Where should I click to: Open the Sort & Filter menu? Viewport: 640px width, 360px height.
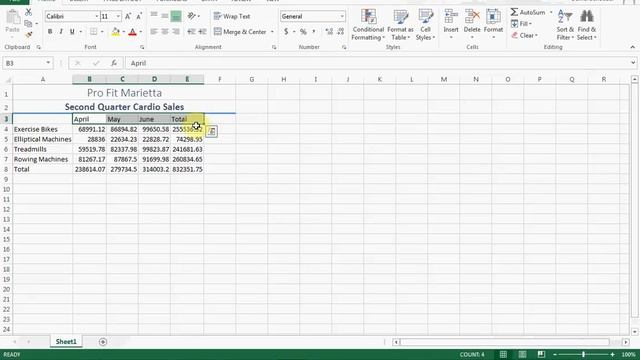pos(565,24)
